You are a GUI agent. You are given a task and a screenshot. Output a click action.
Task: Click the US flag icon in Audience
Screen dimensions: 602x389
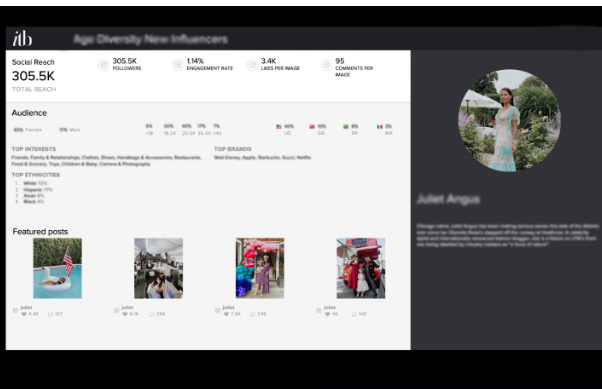pyautogui.click(x=279, y=126)
